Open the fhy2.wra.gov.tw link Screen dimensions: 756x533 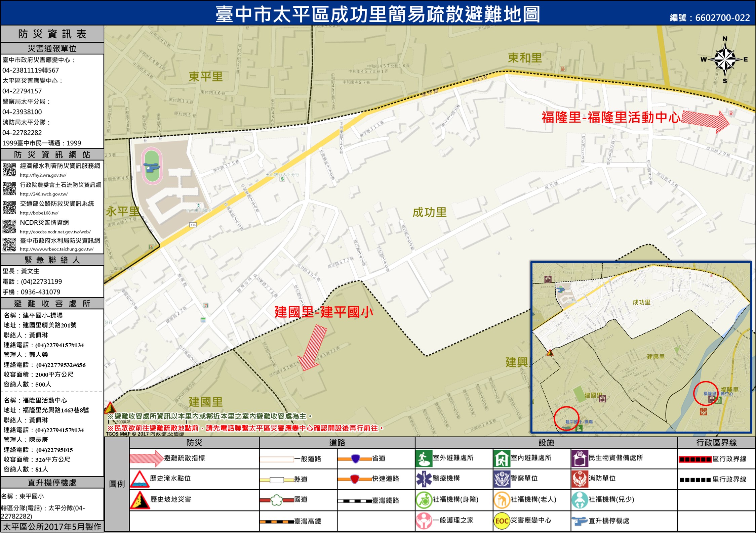[43, 175]
